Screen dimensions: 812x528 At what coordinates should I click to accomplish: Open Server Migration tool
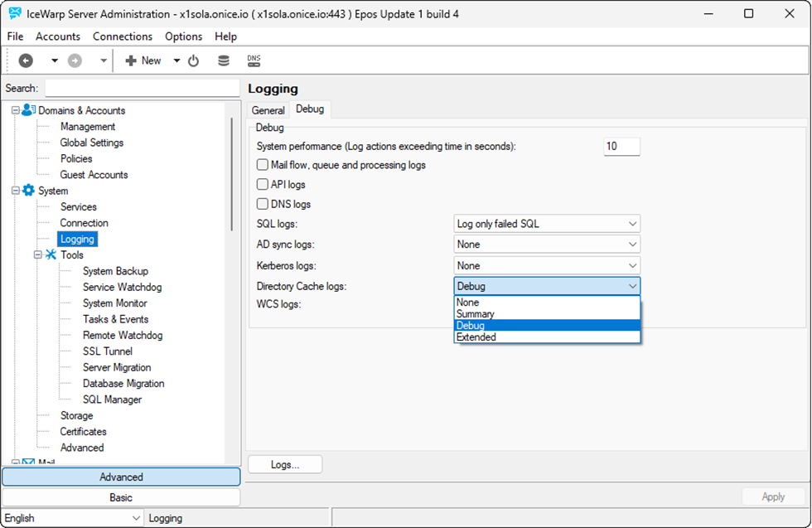pos(117,367)
